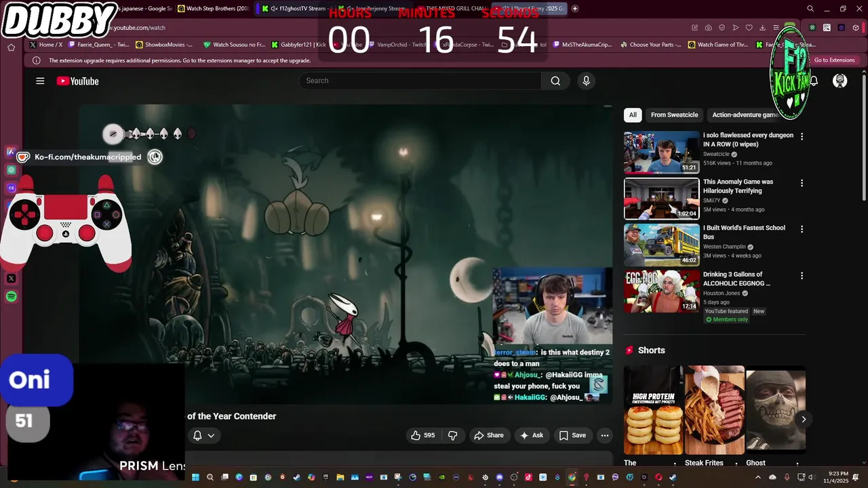
Task: Open options for 'This Anomaly Game' video
Action: tap(802, 183)
